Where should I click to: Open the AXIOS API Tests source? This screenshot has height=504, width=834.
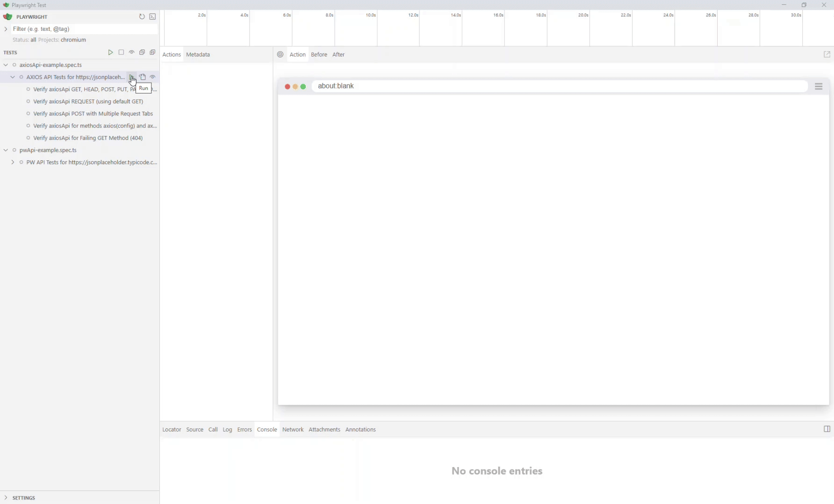[x=143, y=77]
